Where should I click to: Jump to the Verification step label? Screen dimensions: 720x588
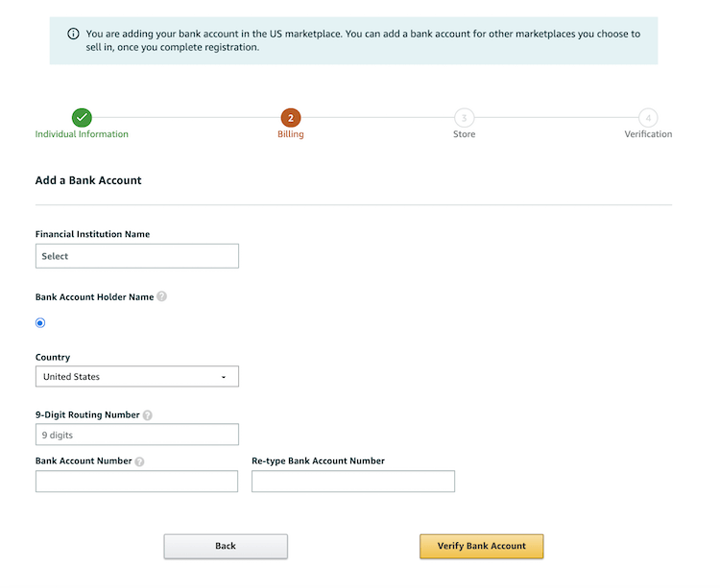click(648, 134)
